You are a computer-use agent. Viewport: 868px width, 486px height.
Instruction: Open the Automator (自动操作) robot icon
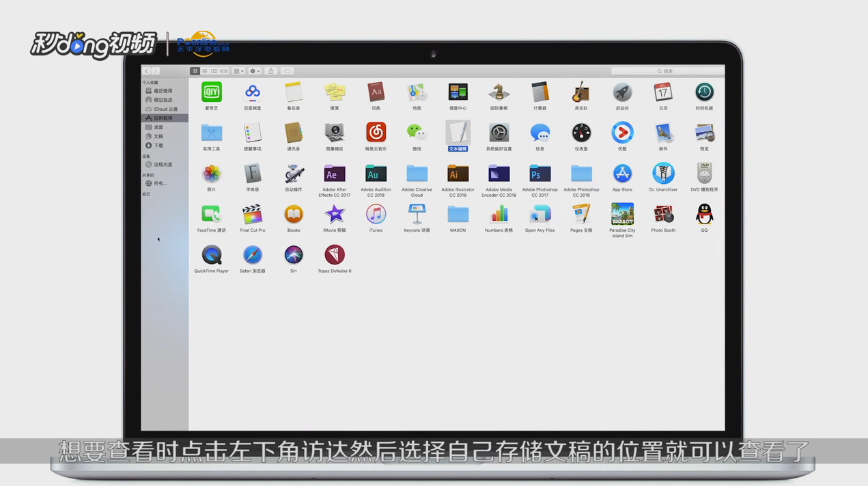tap(294, 174)
